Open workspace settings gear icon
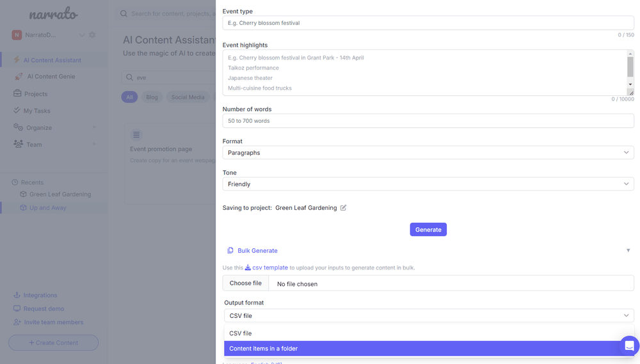The width and height of the screenshot is (640, 364). click(92, 35)
